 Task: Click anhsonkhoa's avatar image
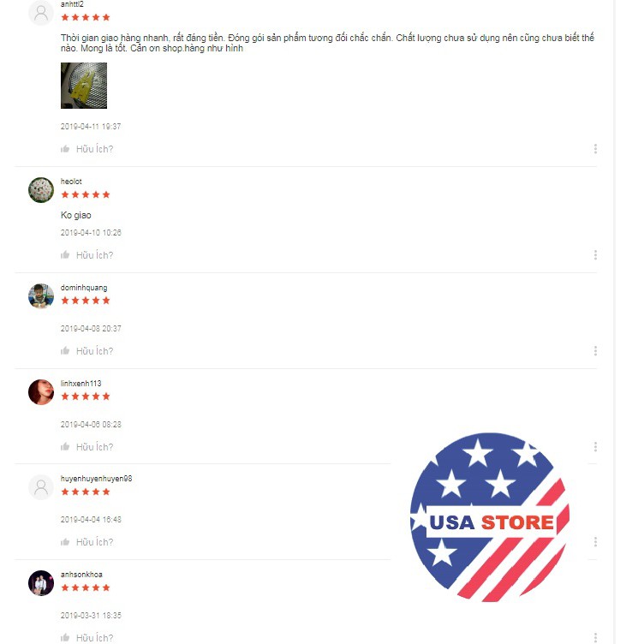(x=41, y=583)
